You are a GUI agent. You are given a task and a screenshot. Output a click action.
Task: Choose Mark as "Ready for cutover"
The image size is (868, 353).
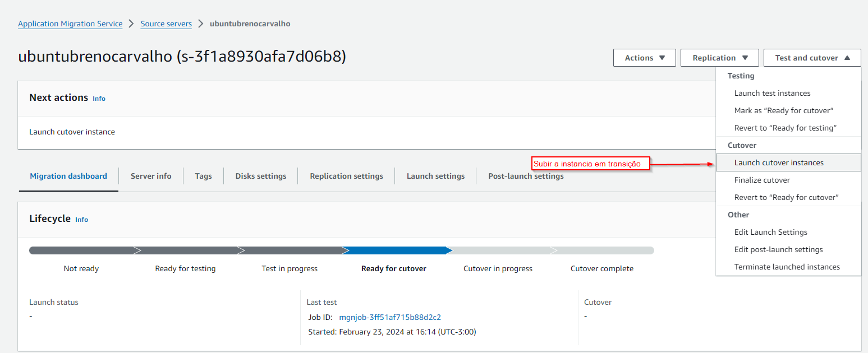tap(783, 110)
